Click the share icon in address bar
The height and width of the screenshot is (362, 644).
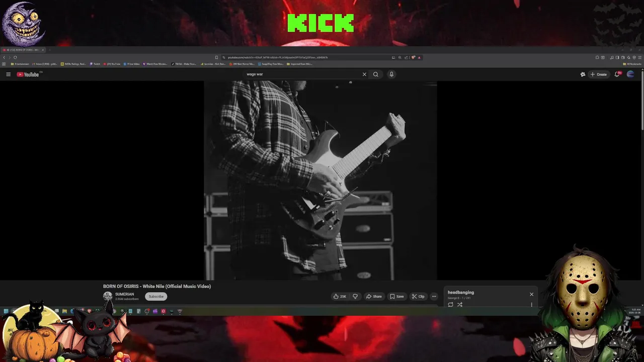[x=406, y=57]
